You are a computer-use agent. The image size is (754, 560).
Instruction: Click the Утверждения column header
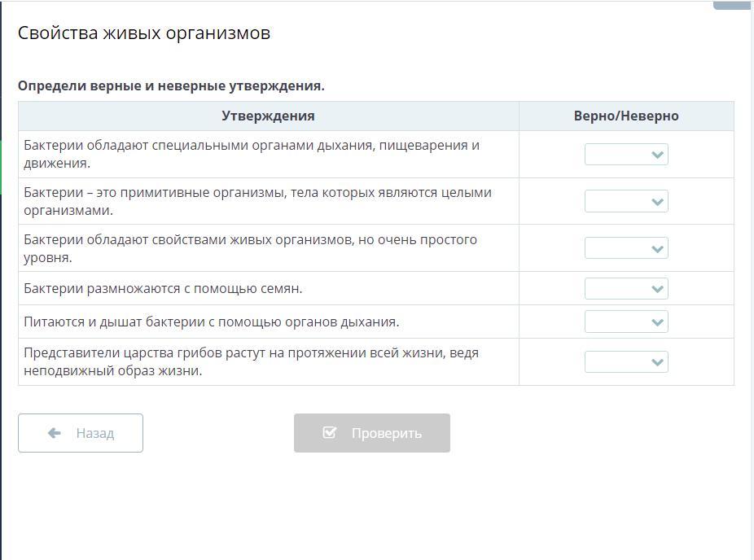pos(269,116)
